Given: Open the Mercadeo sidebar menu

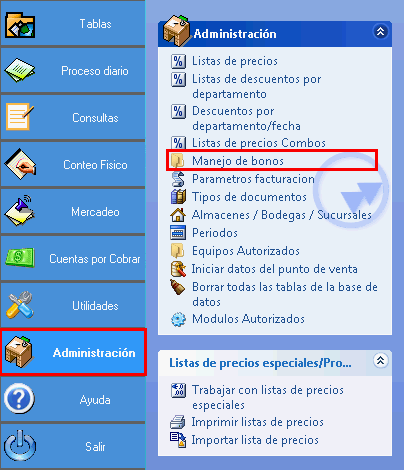Looking at the screenshot, I should pos(73,211).
